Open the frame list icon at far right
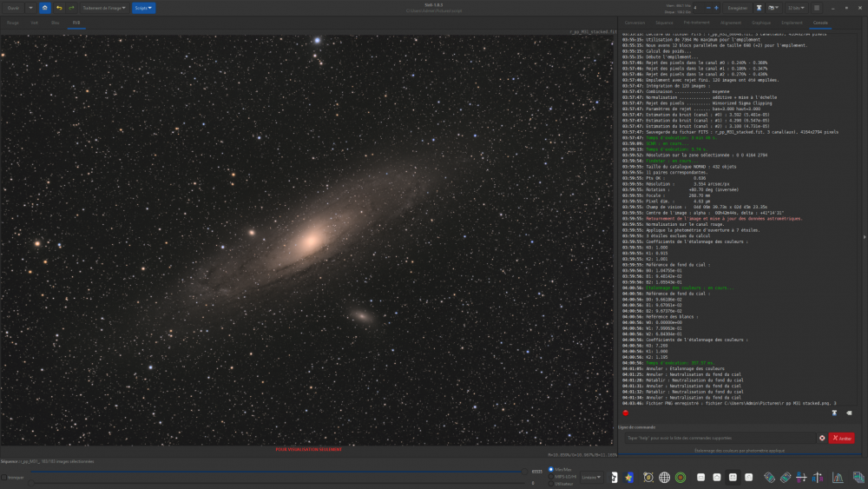 [x=858, y=478]
